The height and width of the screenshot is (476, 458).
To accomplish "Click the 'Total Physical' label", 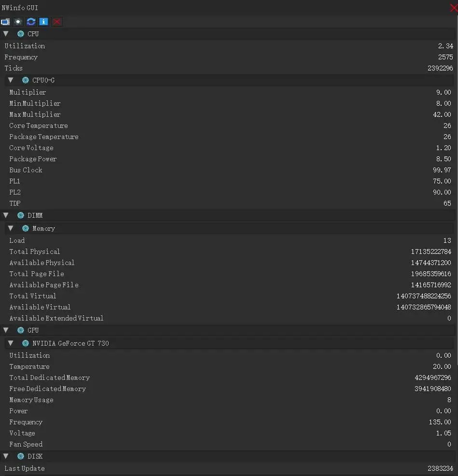I will 35,252.
